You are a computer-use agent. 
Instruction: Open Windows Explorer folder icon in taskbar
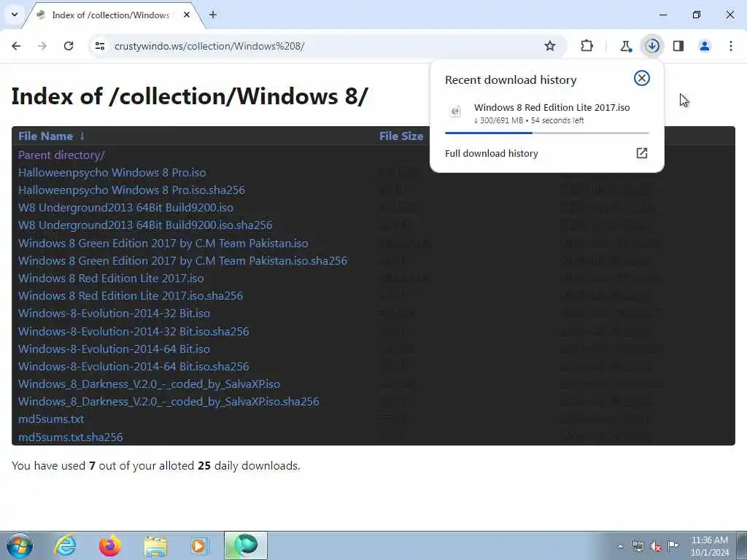155,546
